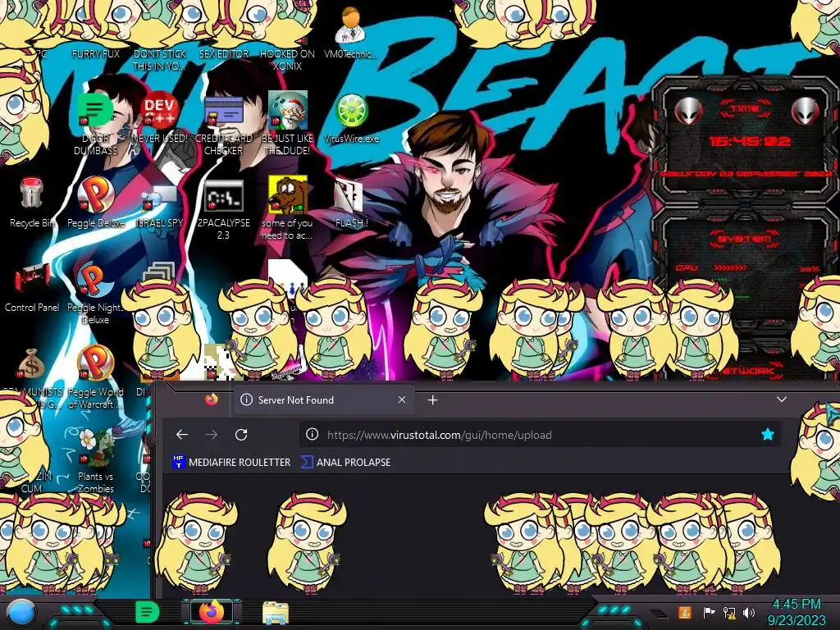
Task: Open the ISRAEL SPY desktop icon
Action: [160, 206]
